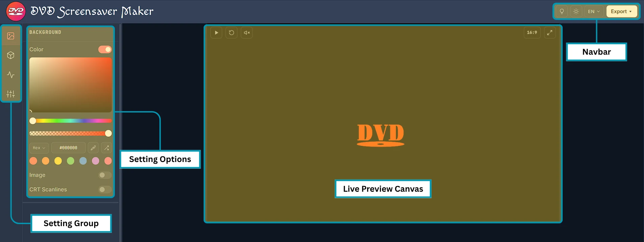Viewport: 644px width, 242px height.
Task: Play the preview animation
Action: 216,33
